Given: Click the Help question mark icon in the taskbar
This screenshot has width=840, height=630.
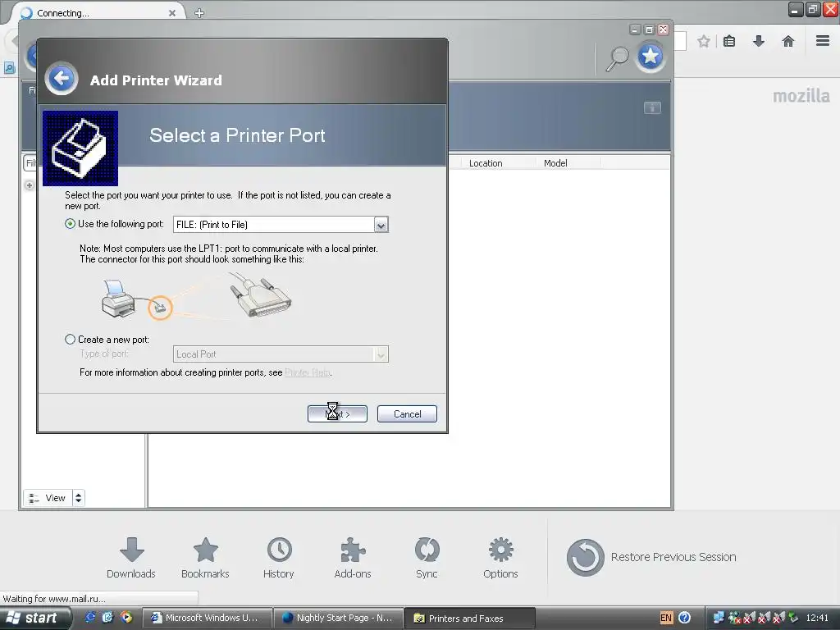Looking at the screenshot, I should coord(684,618).
